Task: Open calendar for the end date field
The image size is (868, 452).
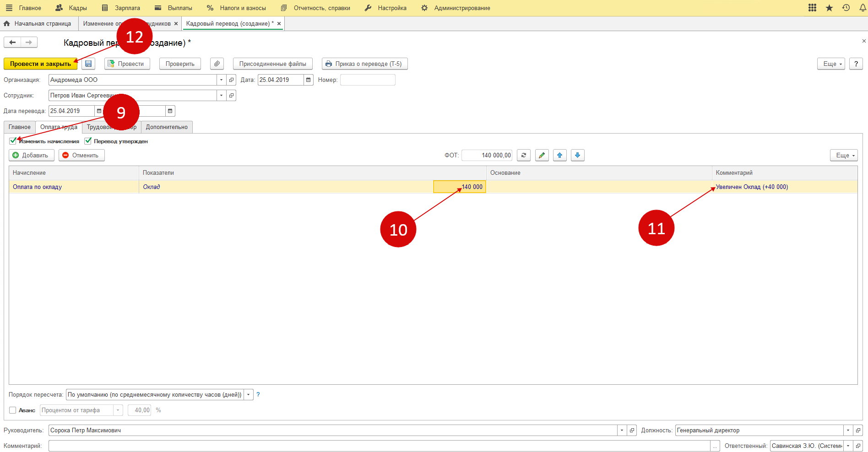Action: 170,111
